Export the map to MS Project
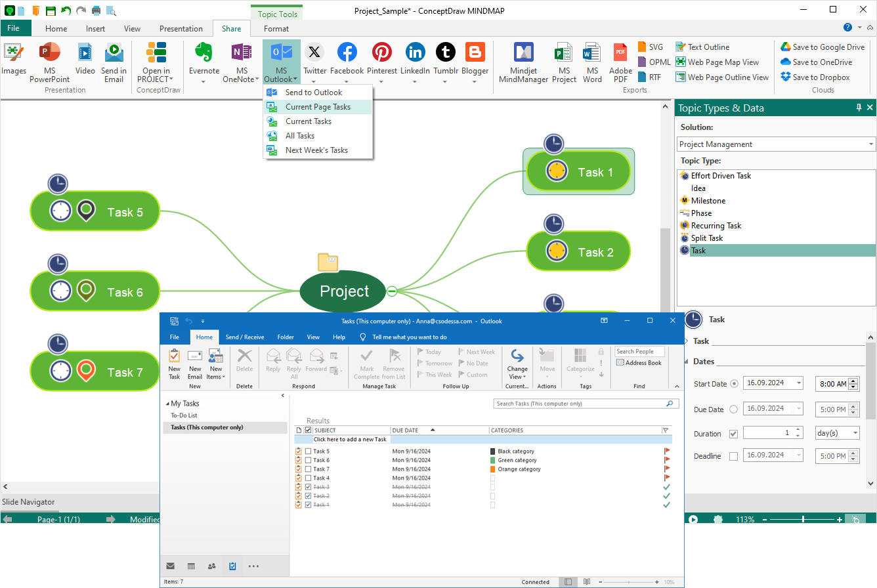877x588 pixels. point(564,63)
